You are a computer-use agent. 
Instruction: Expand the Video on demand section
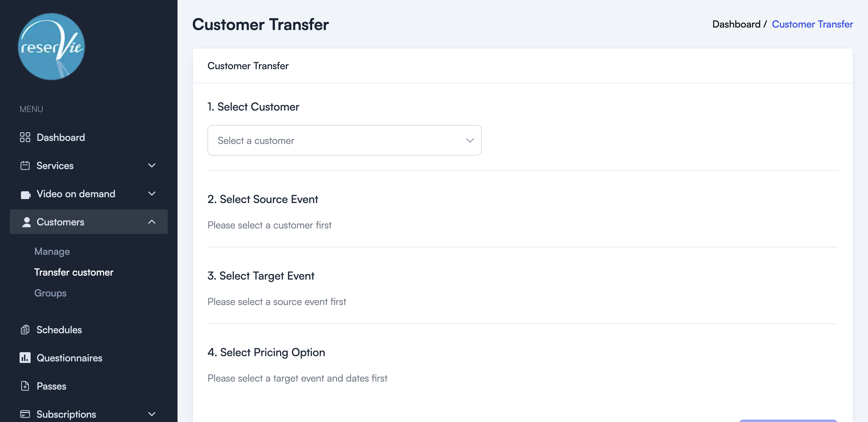pos(152,194)
